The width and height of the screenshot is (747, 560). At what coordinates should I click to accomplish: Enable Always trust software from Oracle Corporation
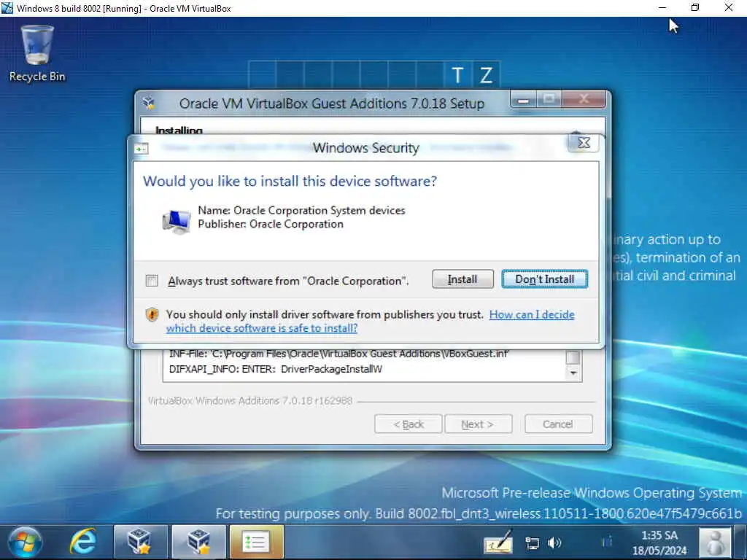(x=152, y=281)
